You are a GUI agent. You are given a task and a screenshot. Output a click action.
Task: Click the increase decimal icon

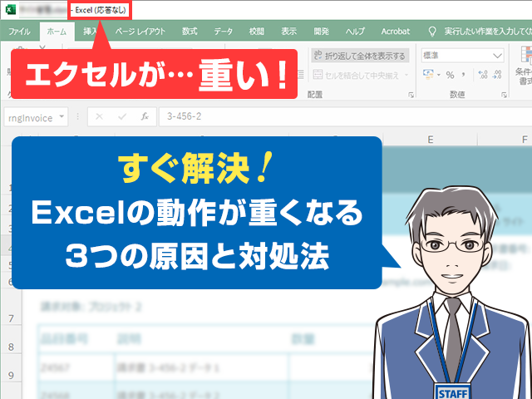coord(482,75)
